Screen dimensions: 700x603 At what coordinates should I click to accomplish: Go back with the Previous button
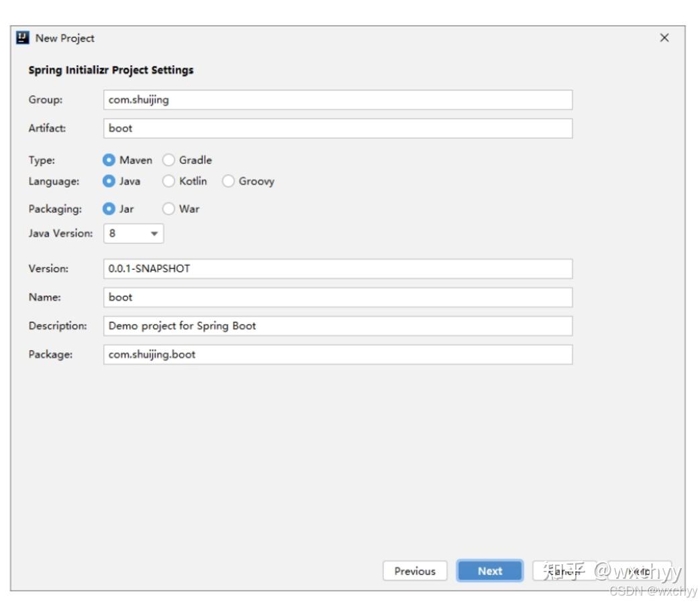tap(415, 571)
